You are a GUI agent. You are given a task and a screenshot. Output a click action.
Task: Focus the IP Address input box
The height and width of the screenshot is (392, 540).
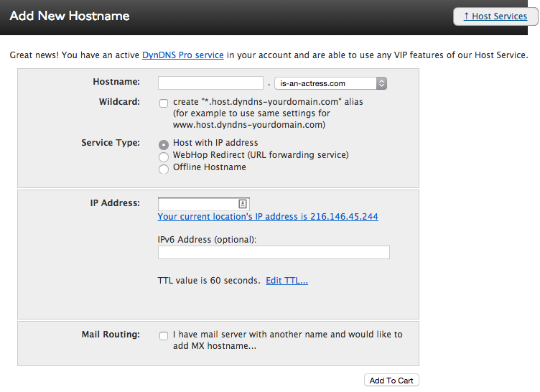coord(204,204)
